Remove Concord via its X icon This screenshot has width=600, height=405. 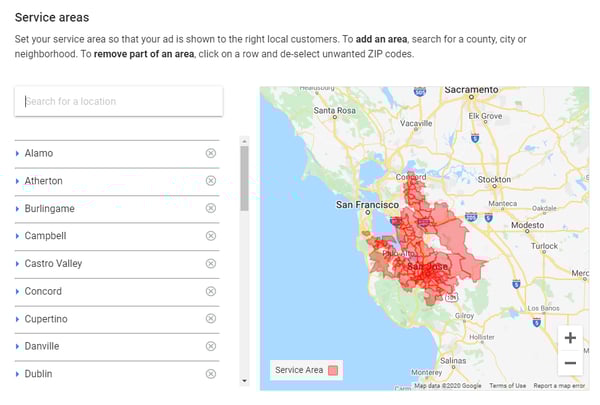(210, 291)
